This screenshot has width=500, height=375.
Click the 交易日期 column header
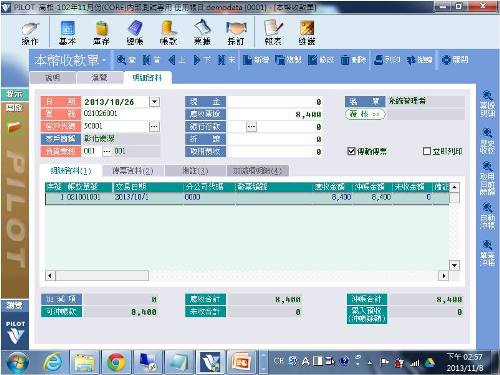point(149,187)
